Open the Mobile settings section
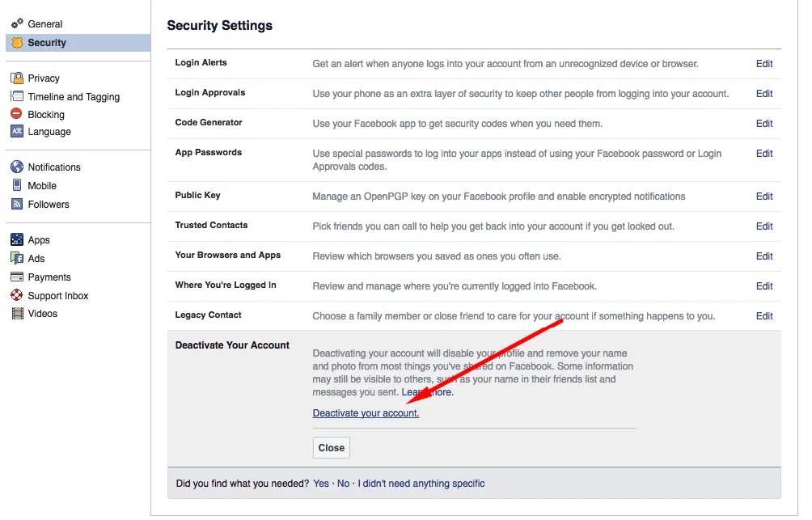 click(x=42, y=186)
